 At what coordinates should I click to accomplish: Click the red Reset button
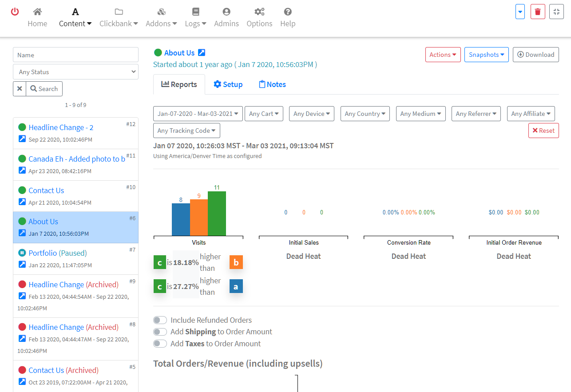pos(543,131)
